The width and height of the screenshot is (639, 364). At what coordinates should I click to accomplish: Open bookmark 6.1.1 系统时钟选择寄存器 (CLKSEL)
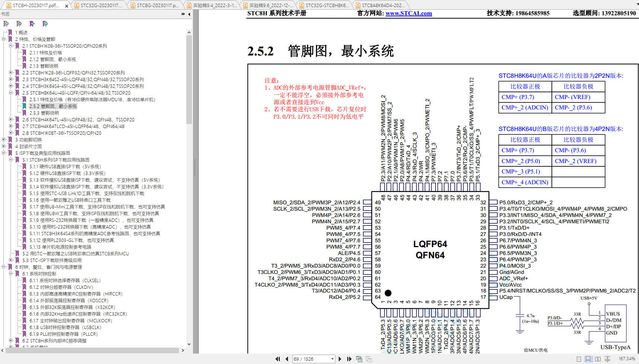click(x=65, y=280)
